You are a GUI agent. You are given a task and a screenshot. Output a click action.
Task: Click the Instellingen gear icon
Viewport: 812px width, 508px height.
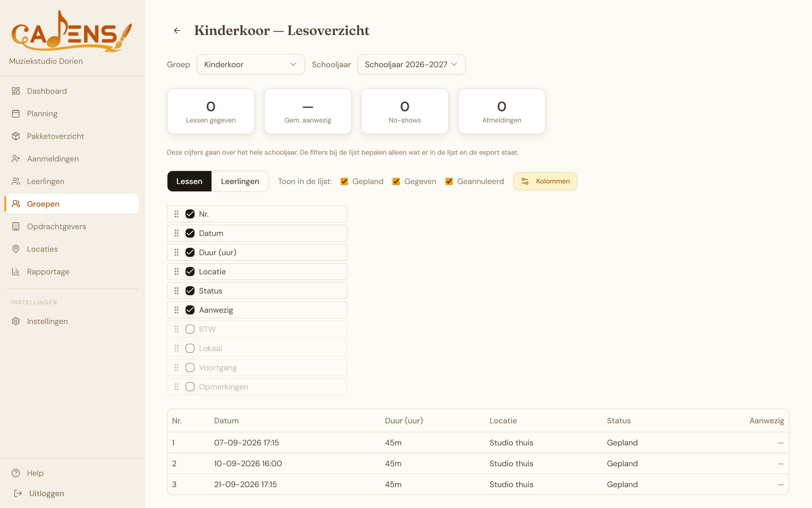click(x=16, y=321)
